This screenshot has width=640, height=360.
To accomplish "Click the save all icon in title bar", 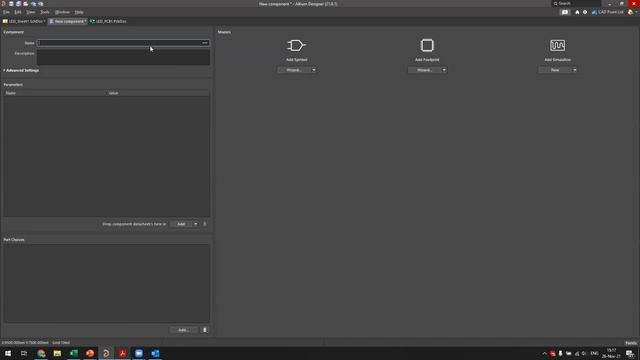I will 18,4.
